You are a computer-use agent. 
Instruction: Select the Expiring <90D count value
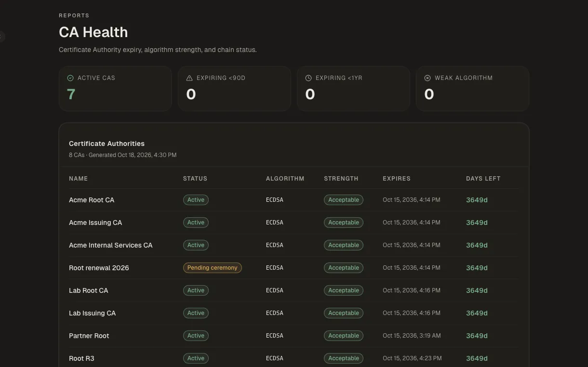click(x=191, y=94)
